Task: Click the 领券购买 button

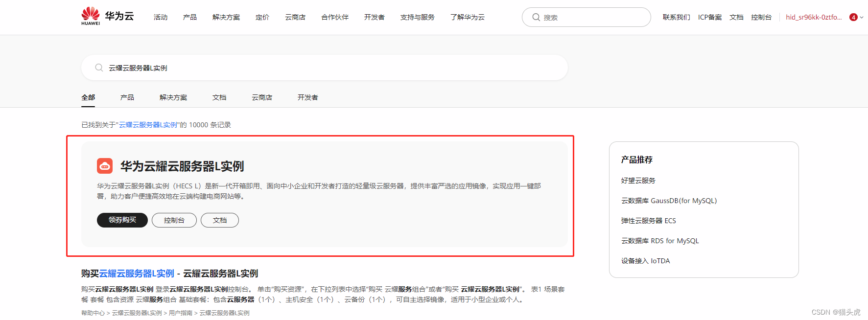Action: click(x=122, y=220)
